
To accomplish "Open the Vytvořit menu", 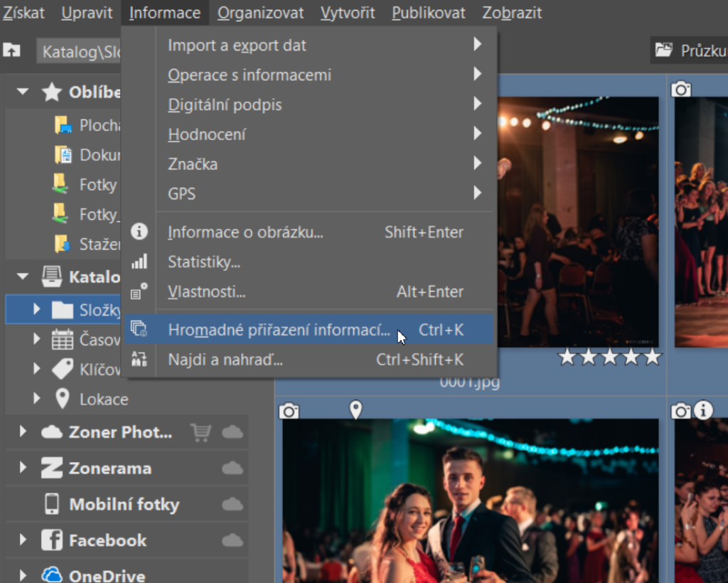I will [347, 13].
